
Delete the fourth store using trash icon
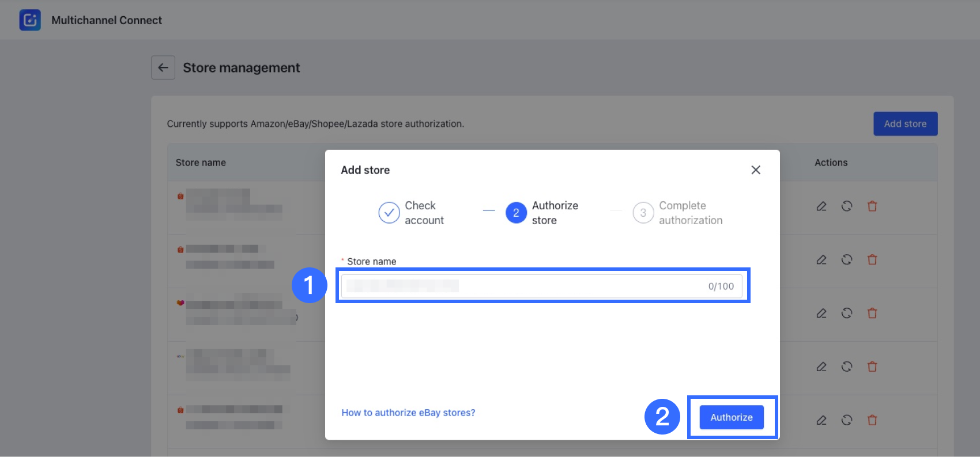click(x=872, y=367)
